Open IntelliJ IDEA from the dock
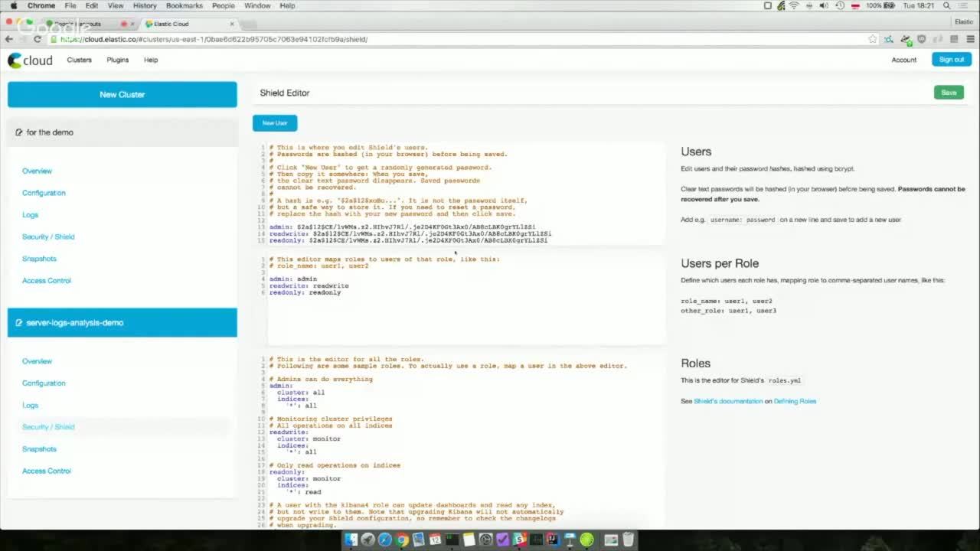Screen dimensions: 980x551 tap(553, 540)
